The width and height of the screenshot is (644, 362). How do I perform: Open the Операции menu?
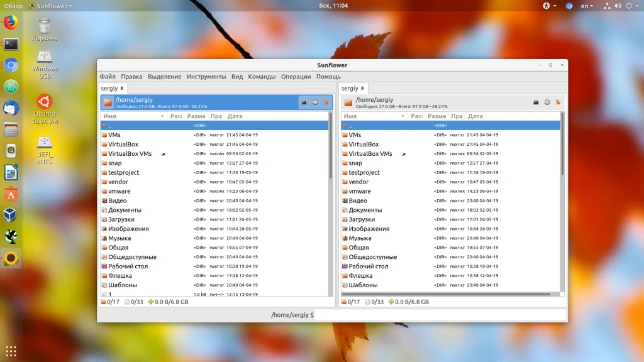click(x=296, y=77)
